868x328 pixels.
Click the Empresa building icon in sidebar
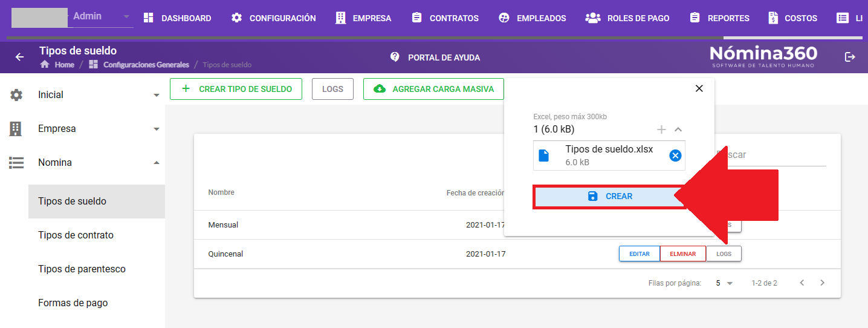click(x=16, y=129)
